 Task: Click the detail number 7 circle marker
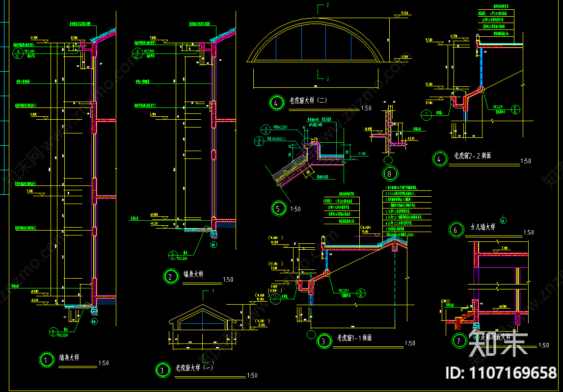[x=458, y=341]
